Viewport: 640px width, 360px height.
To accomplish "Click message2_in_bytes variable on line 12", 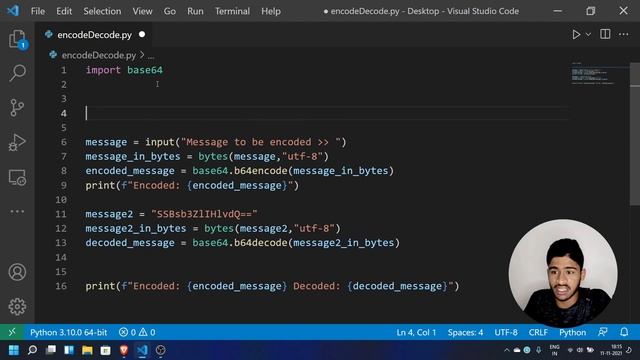I will click(x=136, y=228).
